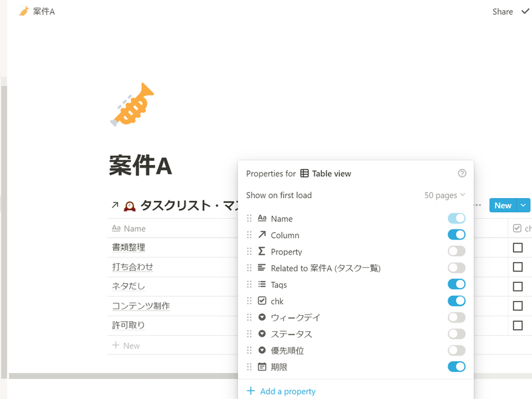Open the three-dot view options menu
Viewport: 532px width, 399px height.
[476, 205]
